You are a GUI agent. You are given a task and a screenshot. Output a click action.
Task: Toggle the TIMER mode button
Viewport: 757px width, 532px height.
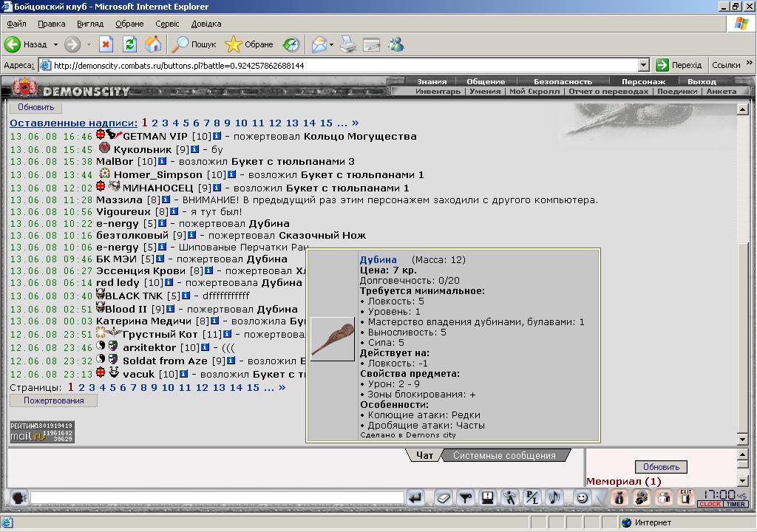coord(736,504)
